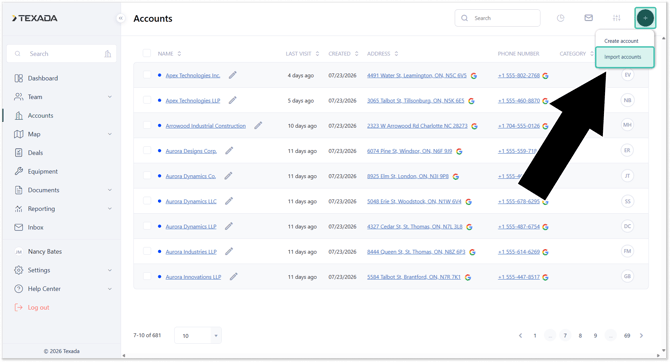Viewport: 670px width, 362px height.
Task: Choose Create account from the dropdown menu
Action: click(x=621, y=41)
